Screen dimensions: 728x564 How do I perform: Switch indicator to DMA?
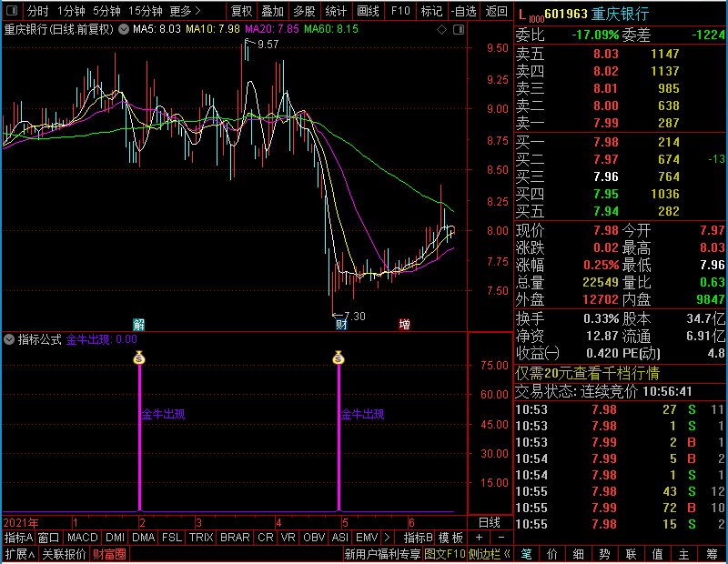144,538
